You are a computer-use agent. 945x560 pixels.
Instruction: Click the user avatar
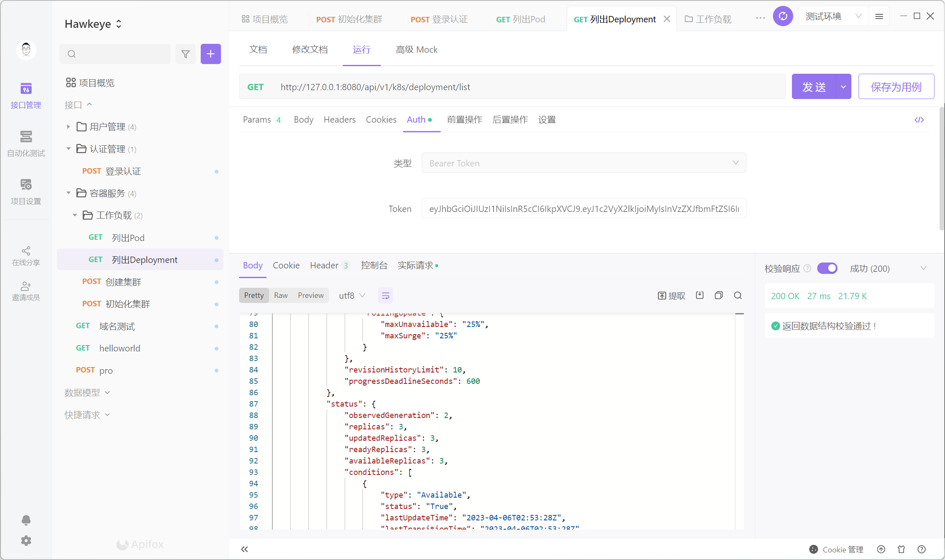point(26,50)
